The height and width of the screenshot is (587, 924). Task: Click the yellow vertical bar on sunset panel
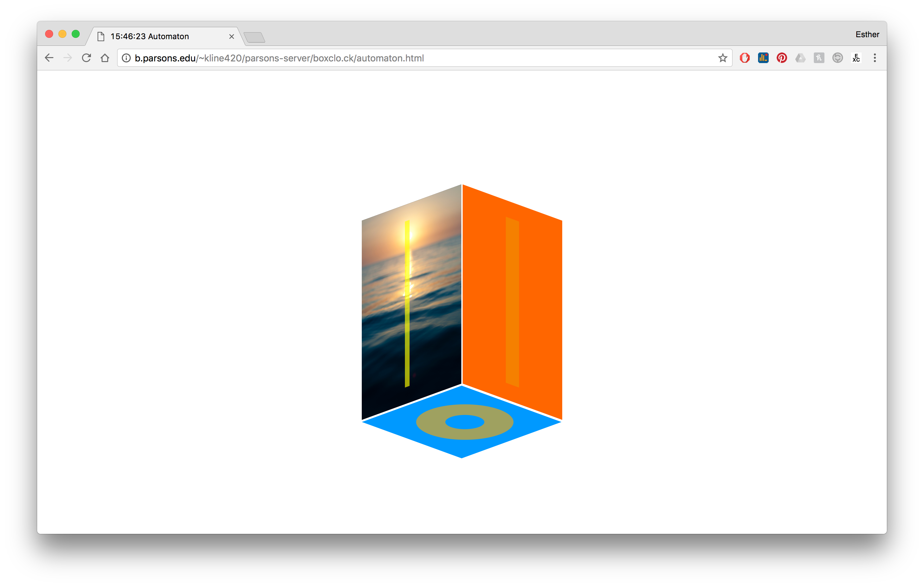tap(407, 303)
